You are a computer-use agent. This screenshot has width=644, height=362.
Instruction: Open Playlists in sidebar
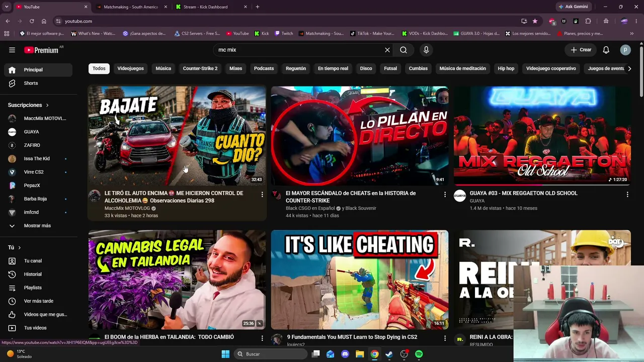[38, 288]
